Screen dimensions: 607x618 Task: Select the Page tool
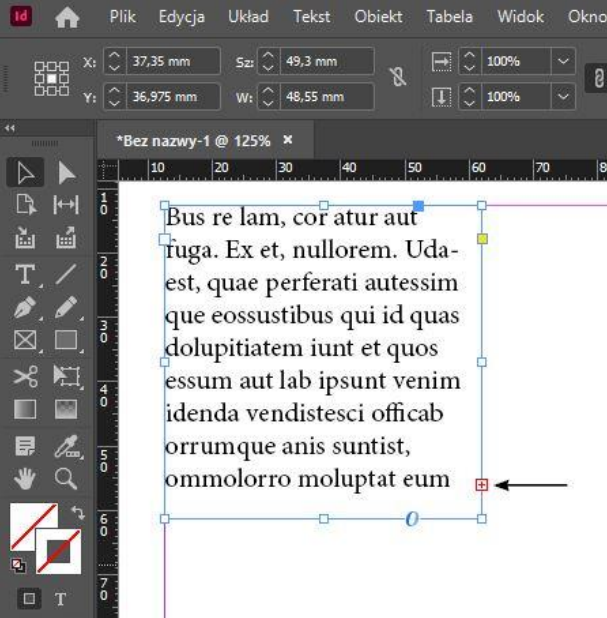coord(25,205)
